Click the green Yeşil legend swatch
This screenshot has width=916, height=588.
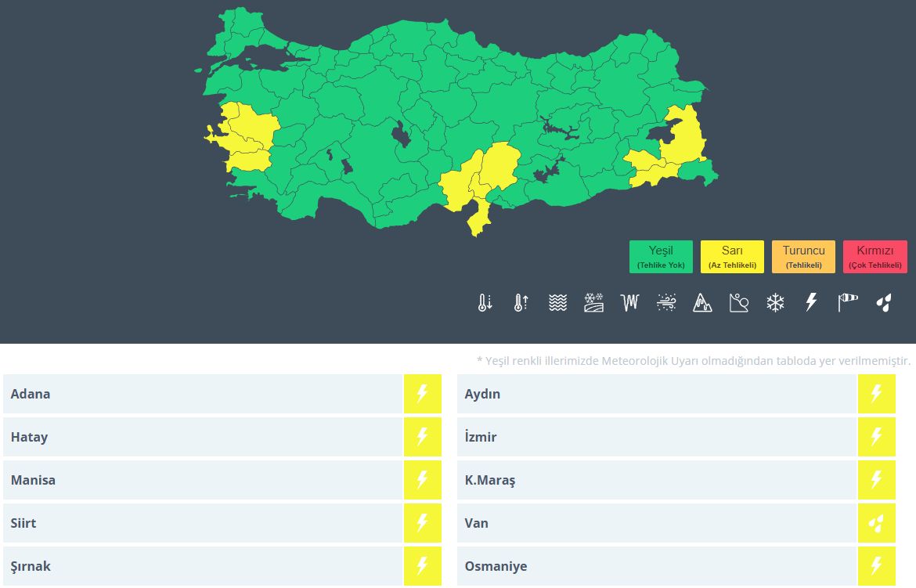[x=661, y=257]
